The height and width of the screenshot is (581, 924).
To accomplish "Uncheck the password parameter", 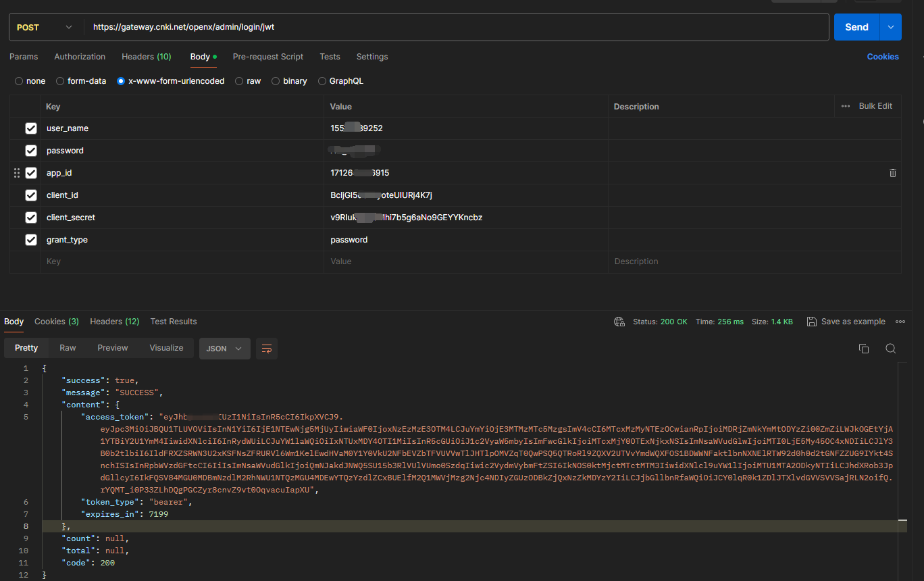I will [30, 151].
